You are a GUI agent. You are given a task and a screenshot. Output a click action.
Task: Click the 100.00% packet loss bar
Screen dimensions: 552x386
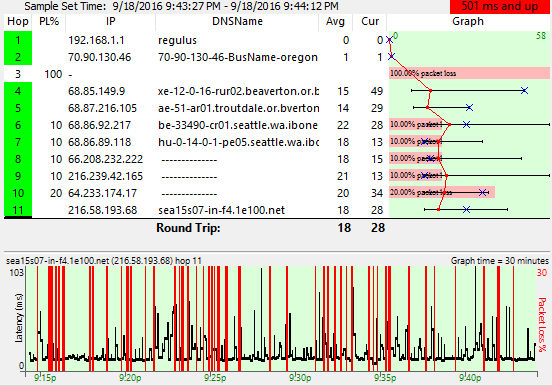pos(469,73)
